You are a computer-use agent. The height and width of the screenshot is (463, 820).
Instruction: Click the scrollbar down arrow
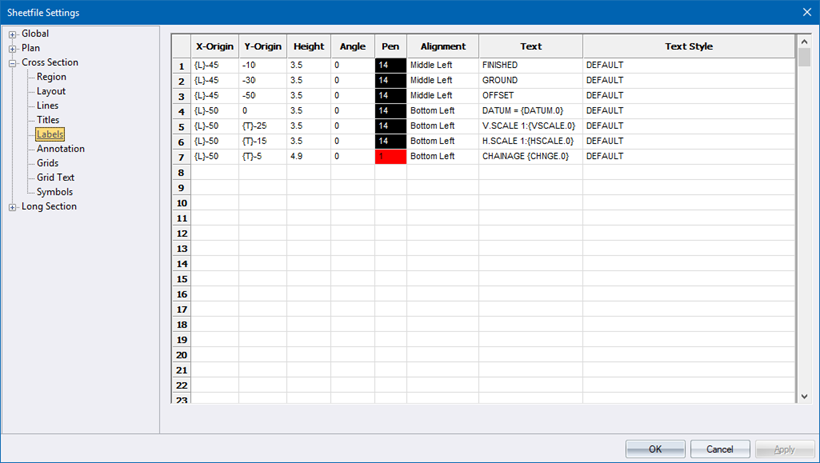[x=805, y=397]
